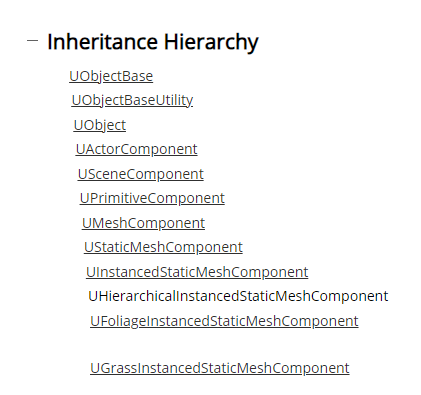Open the UStaticMeshComponent link
The height and width of the screenshot is (395, 421).
163,247
